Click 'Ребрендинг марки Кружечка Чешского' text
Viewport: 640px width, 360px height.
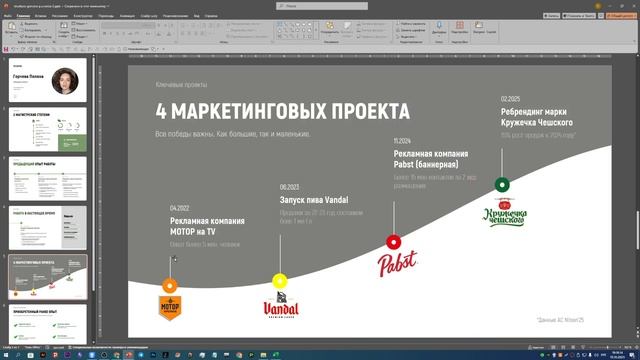tap(537, 117)
